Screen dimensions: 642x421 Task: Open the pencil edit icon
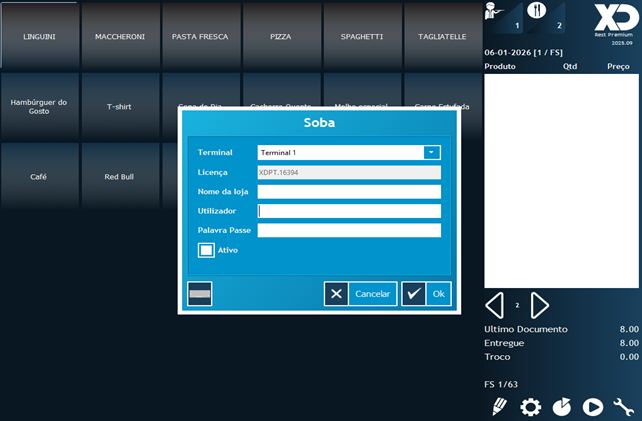499,407
